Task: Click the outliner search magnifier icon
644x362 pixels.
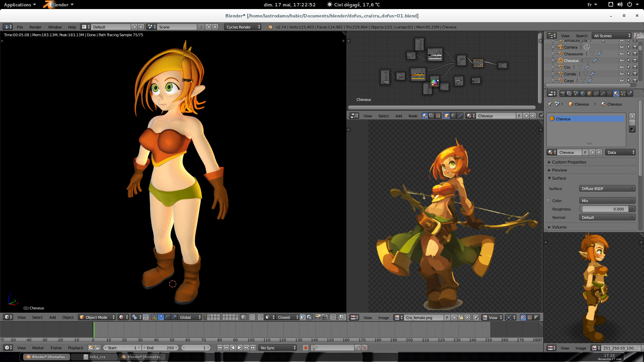Action: click(x=637, y=36)
